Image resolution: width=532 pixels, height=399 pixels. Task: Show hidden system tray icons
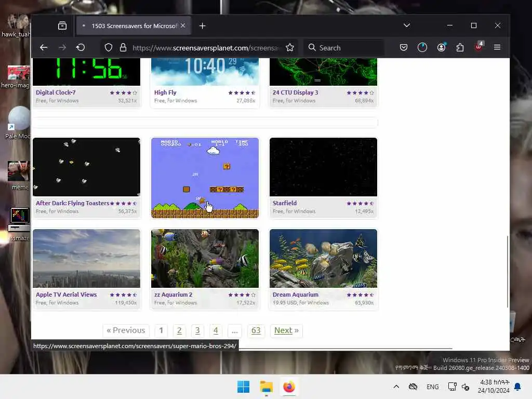click(x=396, y=387)
